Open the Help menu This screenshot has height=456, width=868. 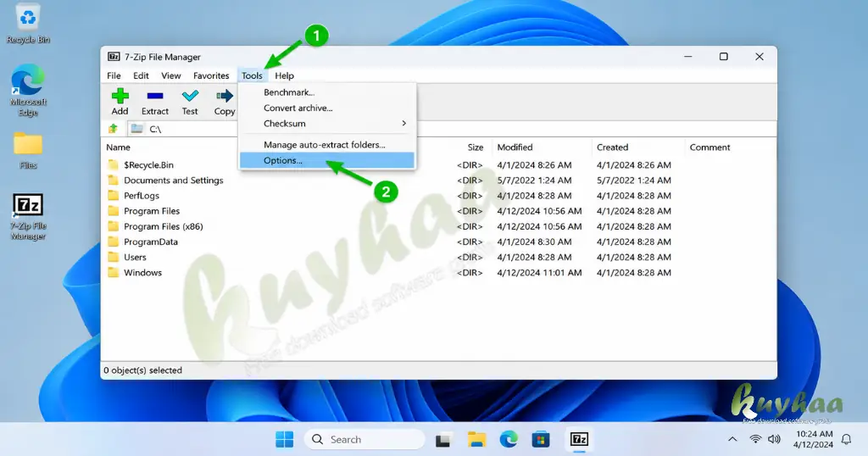pyautogui.click(x=284, y=75)
